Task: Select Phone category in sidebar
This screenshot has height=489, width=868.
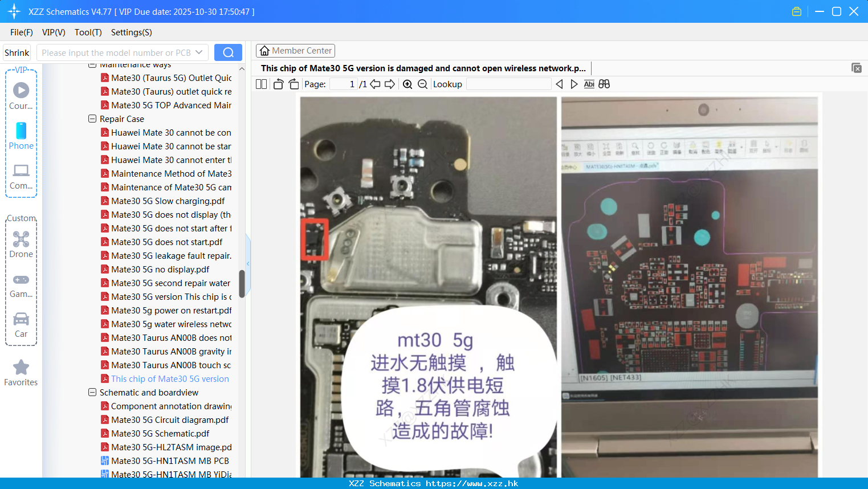Action: click(x=21, y=136)
